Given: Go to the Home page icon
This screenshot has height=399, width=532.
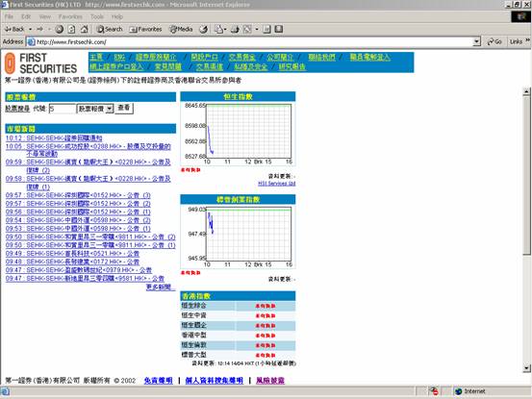Looking at the screenshot, I should pos(84,29).
